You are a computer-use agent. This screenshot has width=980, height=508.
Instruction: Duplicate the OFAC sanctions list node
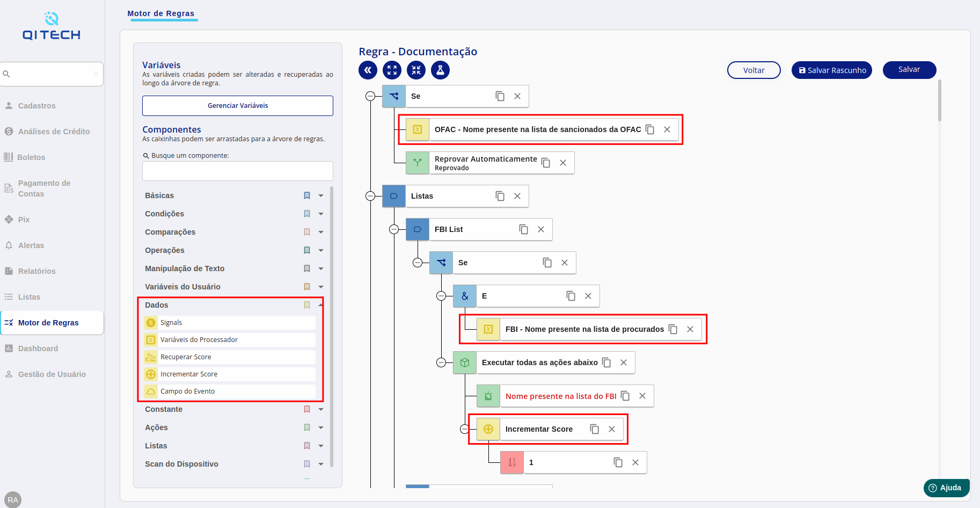650,129
